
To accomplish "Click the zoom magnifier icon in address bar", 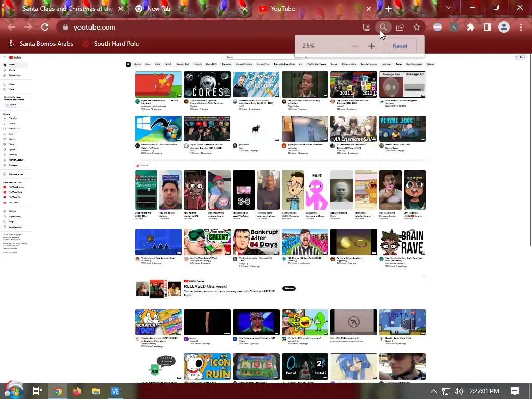I will pyautogui.click(x=383, y=27).
